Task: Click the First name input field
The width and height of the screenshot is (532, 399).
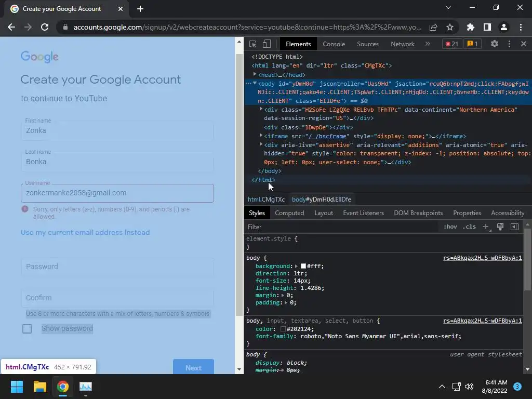Action: [x=117, y=130]
